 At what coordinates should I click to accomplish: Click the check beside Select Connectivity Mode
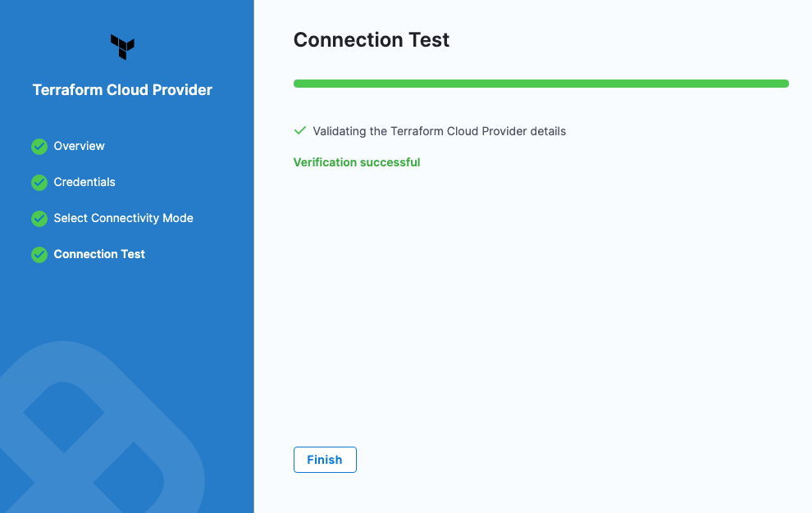(x=39, y=219)
